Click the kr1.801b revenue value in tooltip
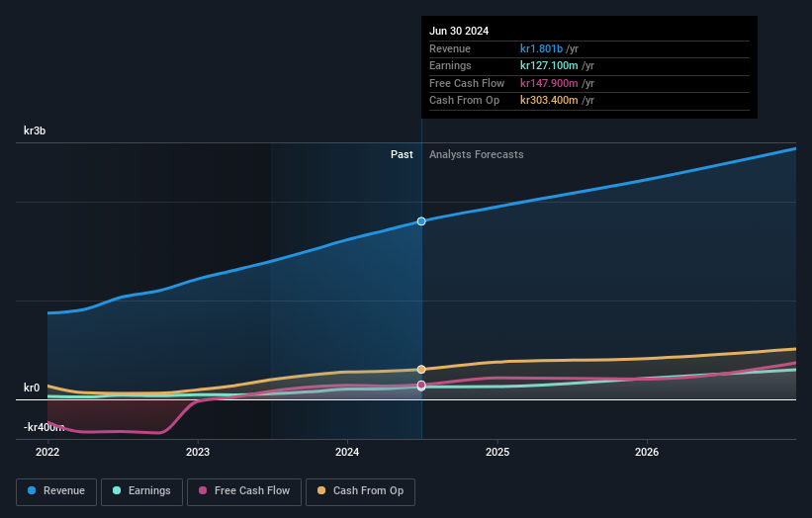 coord(541,48)
